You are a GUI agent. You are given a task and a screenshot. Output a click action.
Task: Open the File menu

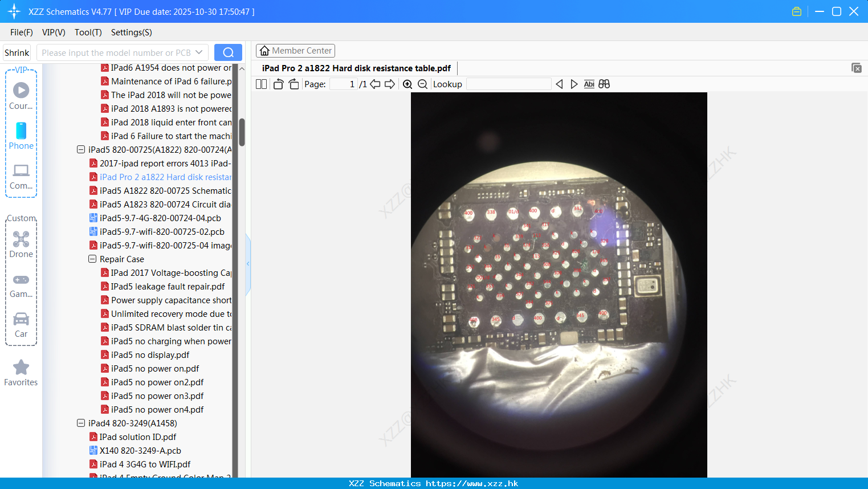pos(22,32)
